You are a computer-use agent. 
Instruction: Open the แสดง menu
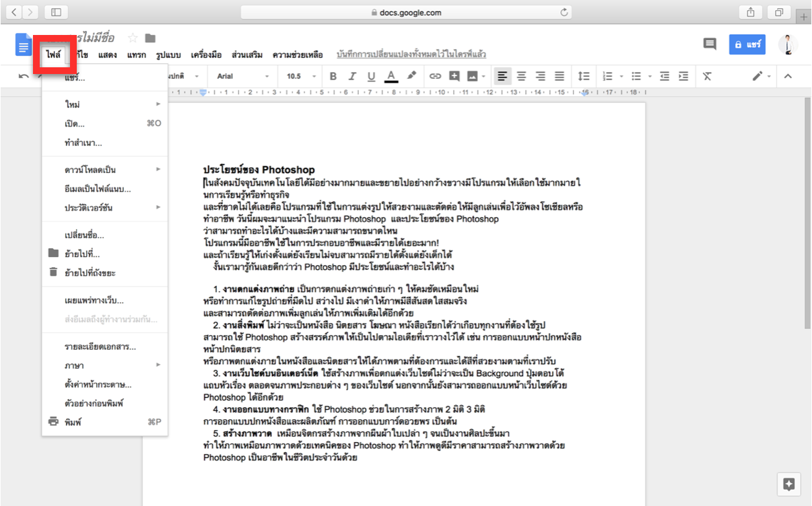pos(108,55)
